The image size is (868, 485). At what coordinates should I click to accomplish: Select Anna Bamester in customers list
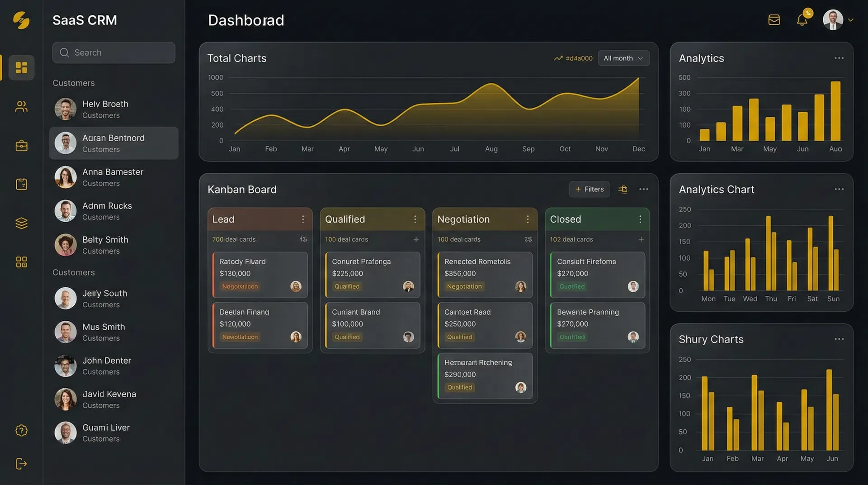point(113,177)
